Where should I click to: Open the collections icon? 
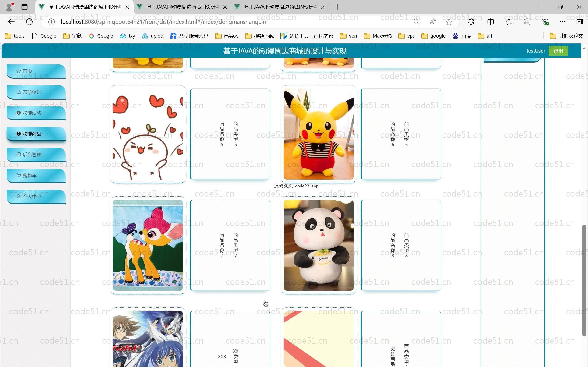[527, 22]
